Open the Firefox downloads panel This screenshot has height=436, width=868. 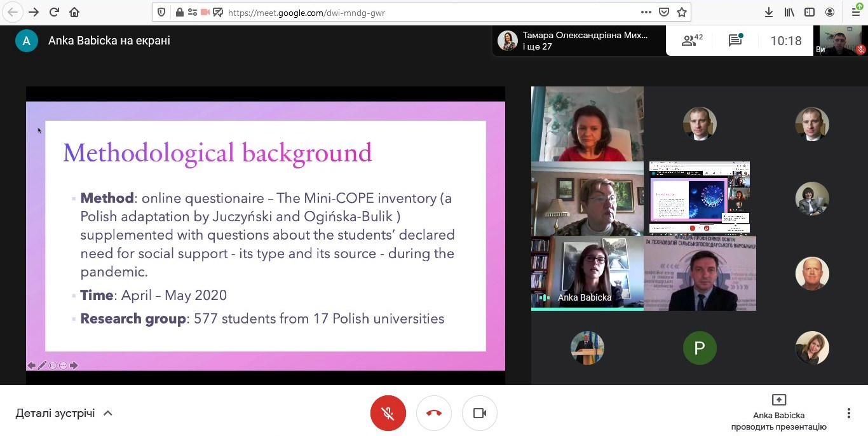769,12
